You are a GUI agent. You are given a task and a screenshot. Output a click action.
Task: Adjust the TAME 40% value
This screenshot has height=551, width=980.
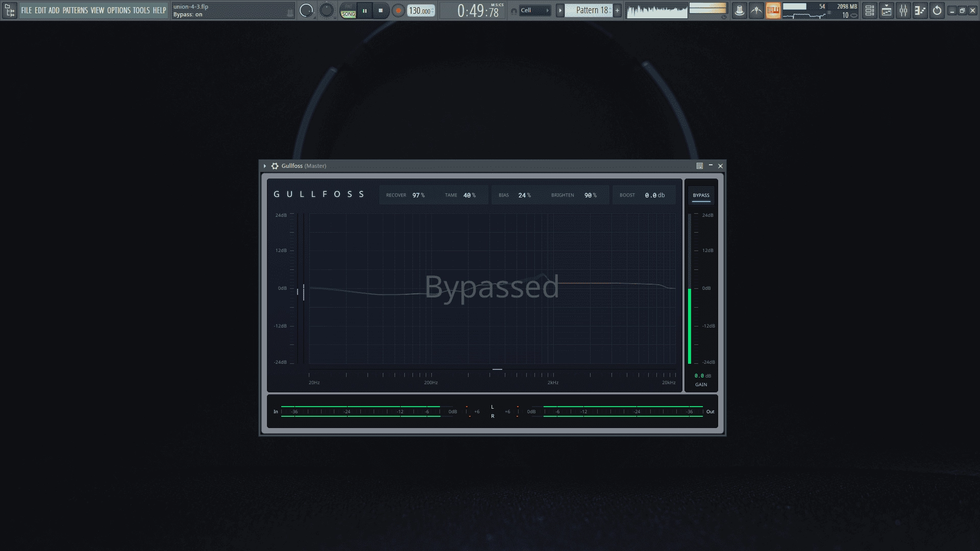coord(470,195)
